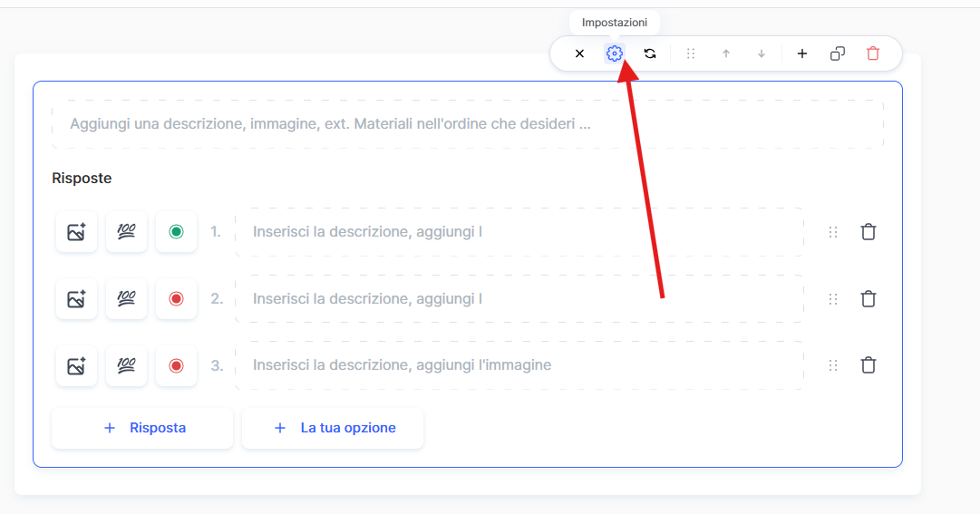
Task: Click the Risposta add answer button
Action: tap(142, 428)
